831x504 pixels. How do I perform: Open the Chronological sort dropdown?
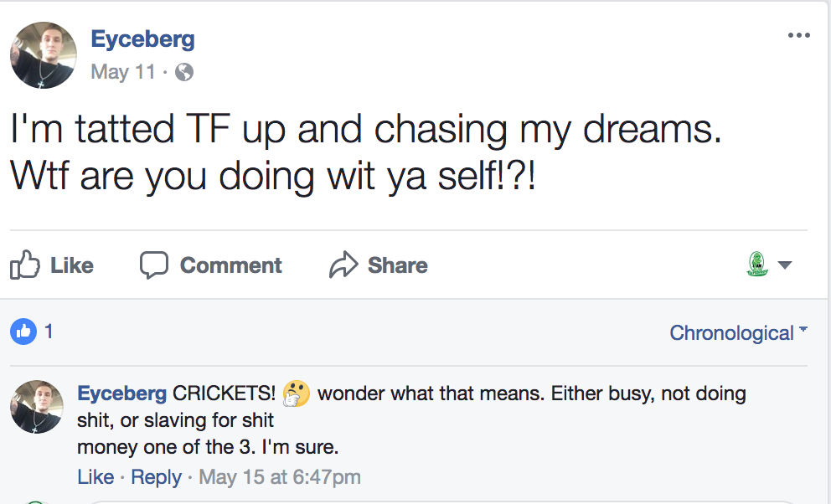(738, 333)
